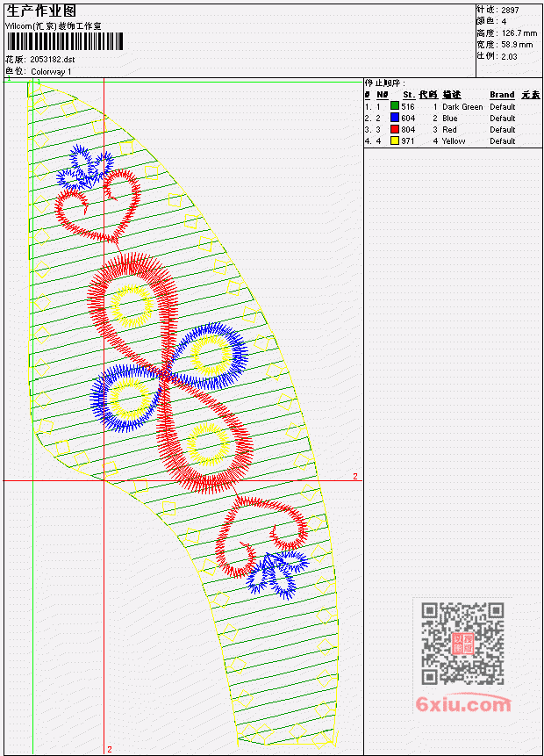Select thread code 971

point(408,140)
